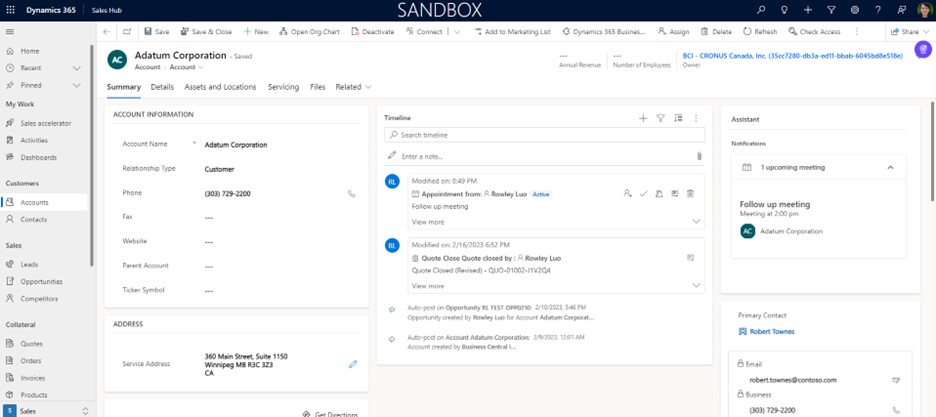Click Save & Close
Viewport: 936px width, 417px height.
[207, 32]
